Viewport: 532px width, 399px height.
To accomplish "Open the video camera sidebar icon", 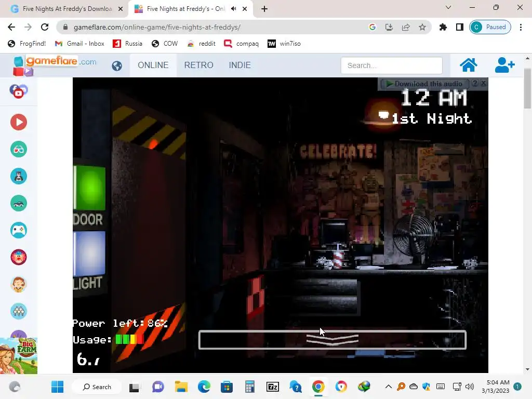I will (x=19, y=91).
